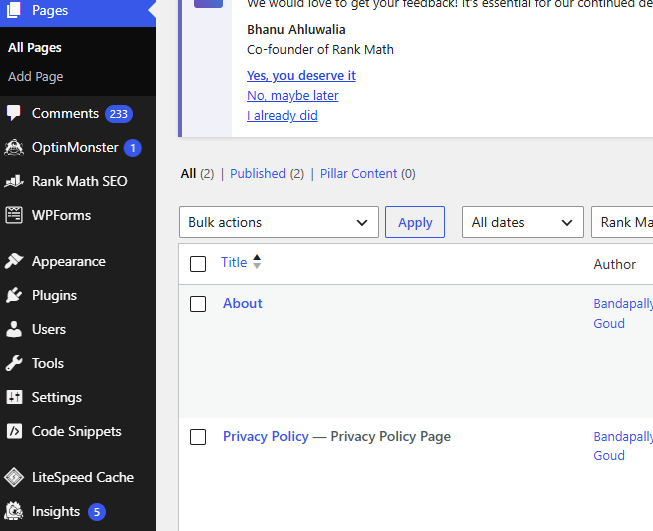Open the Rank Math filter dropdown
Viewport: 653px width, 531px height.
pos(622,222)
